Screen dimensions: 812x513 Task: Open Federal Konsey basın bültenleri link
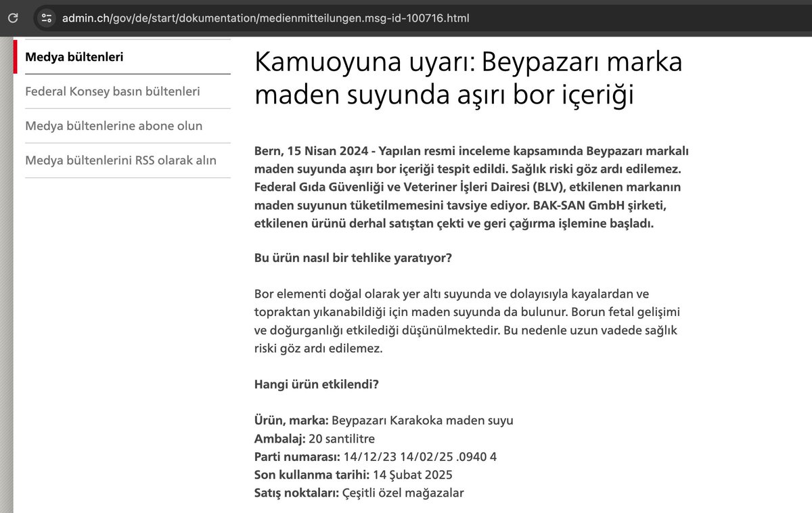point(112,91)
